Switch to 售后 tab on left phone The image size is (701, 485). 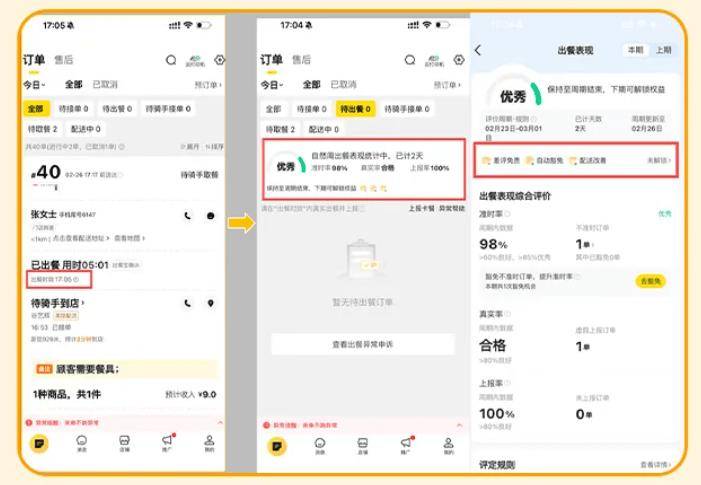[63, 60]
